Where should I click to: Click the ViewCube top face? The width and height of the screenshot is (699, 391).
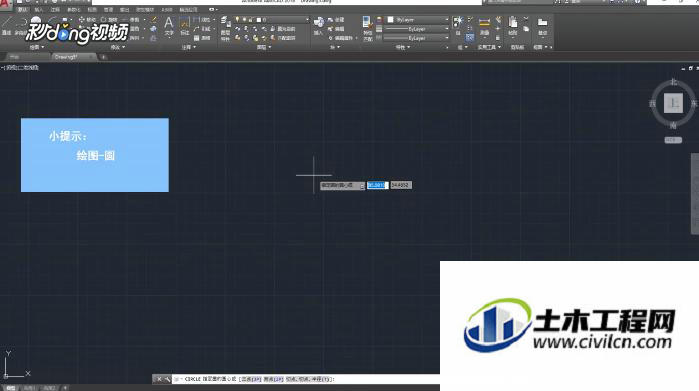[x=673, y=103]
